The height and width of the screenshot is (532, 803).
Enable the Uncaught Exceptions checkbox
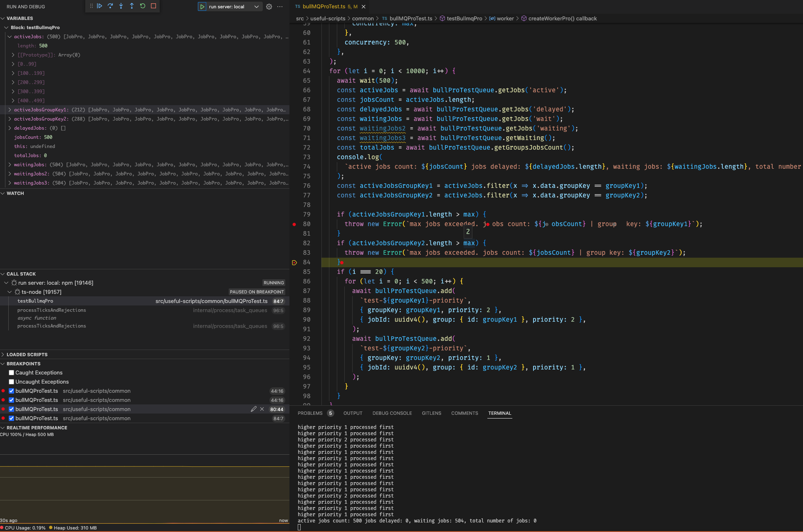(11, 382)
